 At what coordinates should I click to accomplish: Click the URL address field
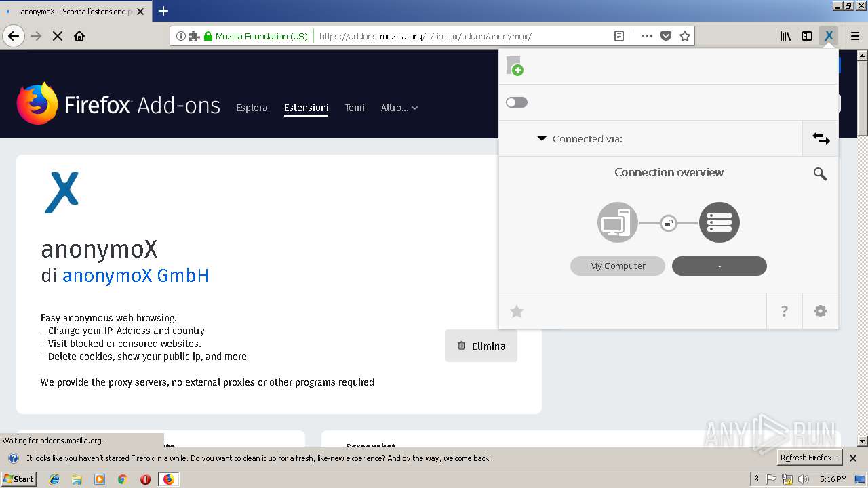(x=461, y=36)
